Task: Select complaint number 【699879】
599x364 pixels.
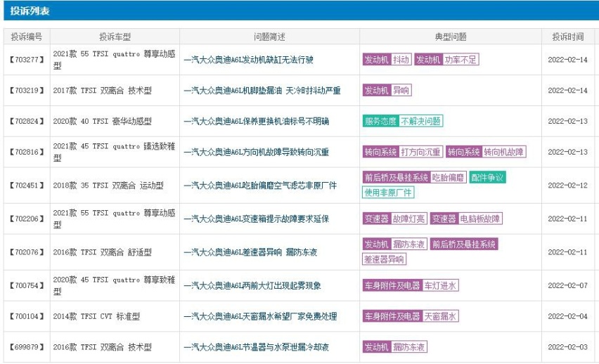Action: [x=27, y=347]
